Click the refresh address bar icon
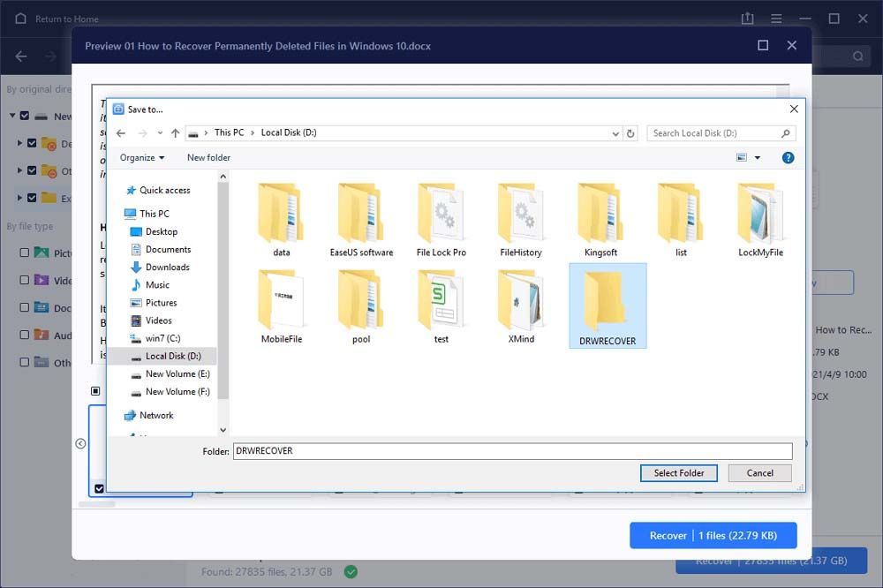883x588 pixels. pyautogui.click(x=630, y=133)
